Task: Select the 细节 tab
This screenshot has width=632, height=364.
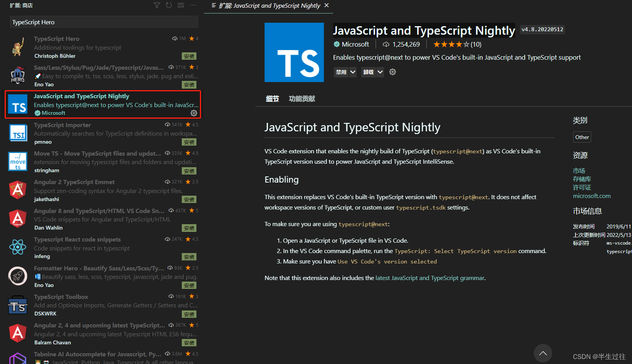Action: click(272, 99)
